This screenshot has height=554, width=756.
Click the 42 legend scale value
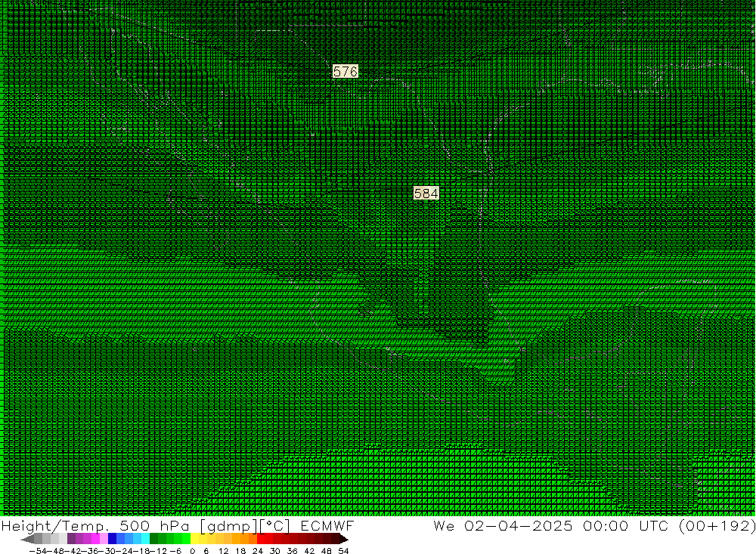[x=309, y=551]
